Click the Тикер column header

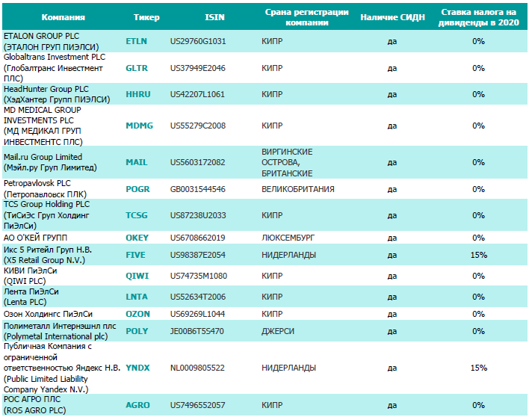click(146, 17)
